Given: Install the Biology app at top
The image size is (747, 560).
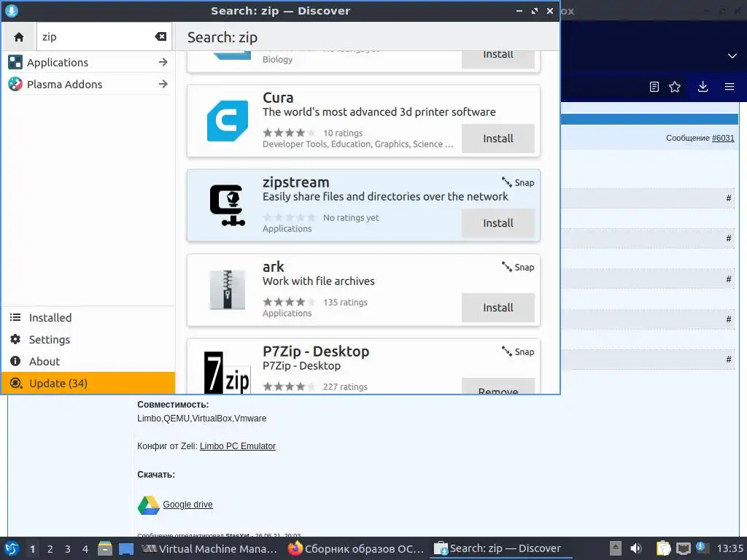Looking at the screenshot, I should [498, 59].
